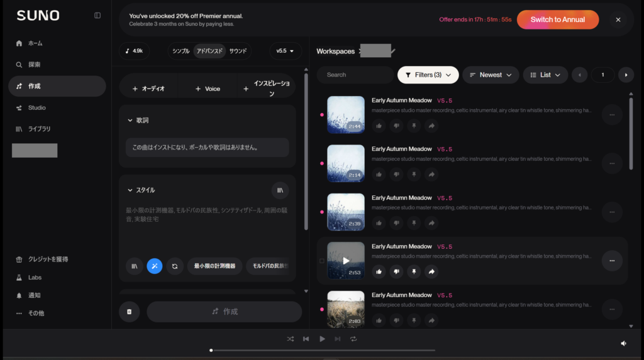Refresh style suggestions with the cycle icon
The image size is (644, 360).
(x=175, y=266)
